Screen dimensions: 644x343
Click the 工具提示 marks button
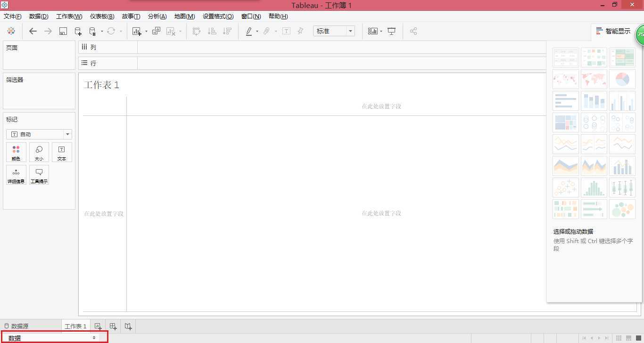39,175
